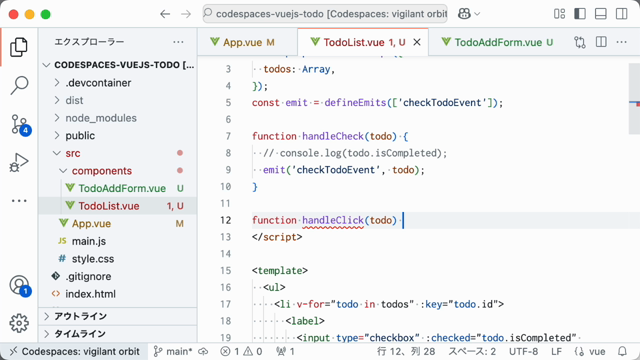This screenshot has width=640, height=360.
Task: Click the editor minimap scrollbar
Action: point(634,99)
